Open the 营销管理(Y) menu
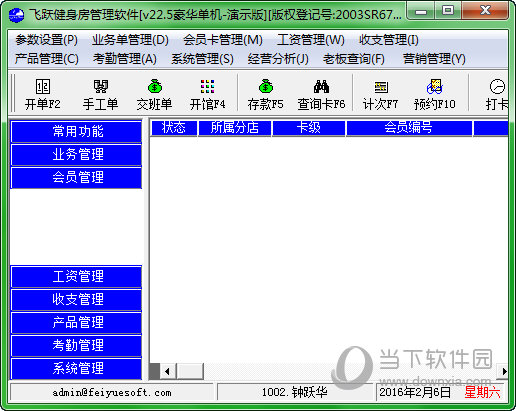The width and height of the screenshot is (516, 411). point(434,59)
